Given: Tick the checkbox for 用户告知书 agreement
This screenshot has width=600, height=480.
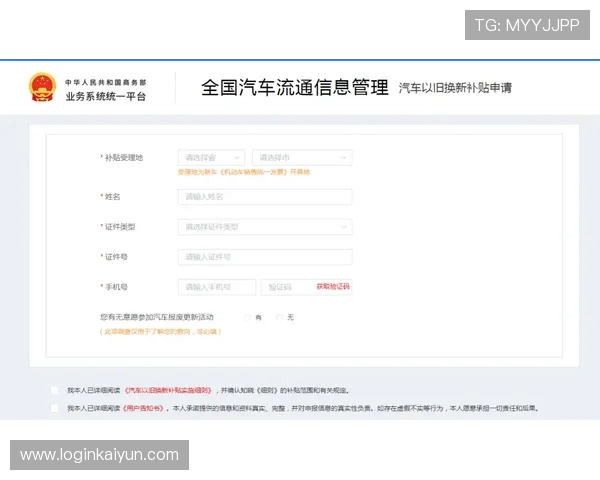Looking at the screenshot, I should pos(54,408).
